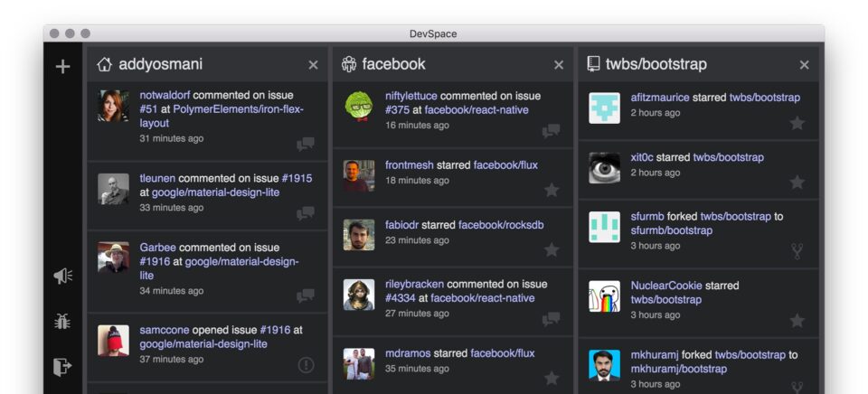Open afitzmaurice user link
The image size is (868, 394).
660,98
